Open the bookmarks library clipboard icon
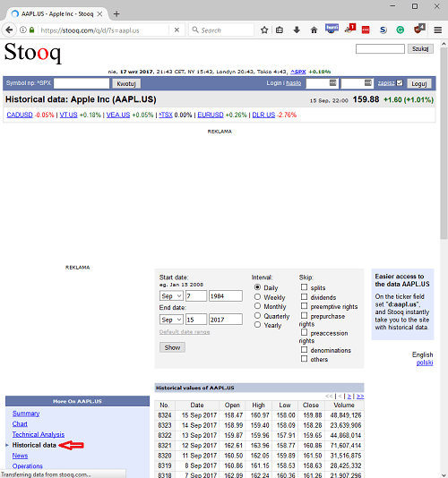This screenshot has width=448, height=478. pyautogui.click(x=280, y=30)
